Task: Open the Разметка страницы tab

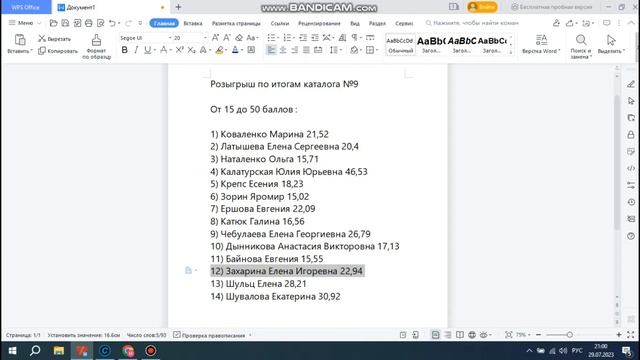Action: (x=236, y=23)
